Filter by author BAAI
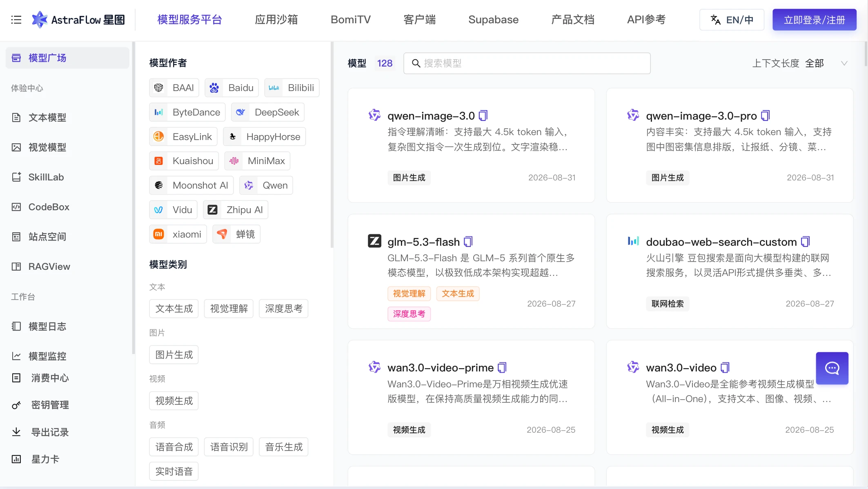The image size is (868, 489). coord(174,88)
